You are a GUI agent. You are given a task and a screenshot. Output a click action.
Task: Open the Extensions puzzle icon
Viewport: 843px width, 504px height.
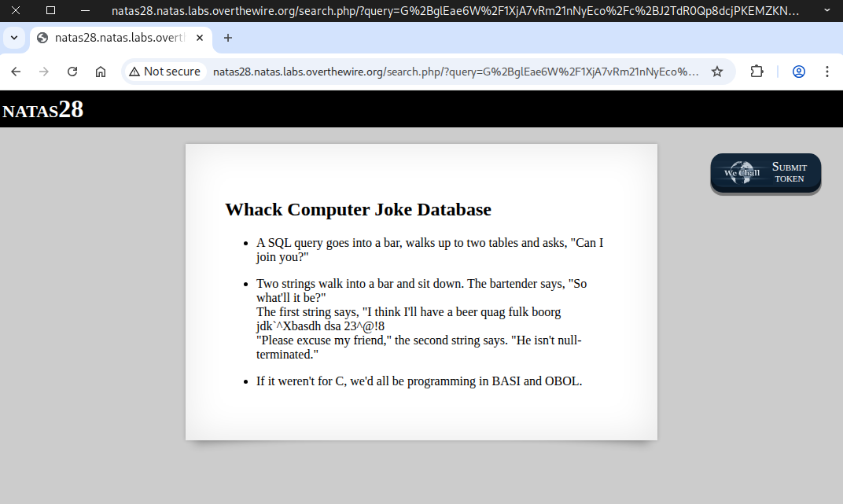point(756,72)
